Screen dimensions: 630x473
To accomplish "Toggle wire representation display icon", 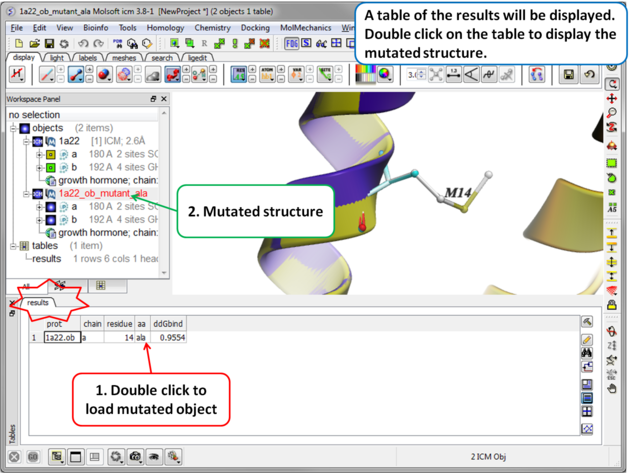I will pos(46,75).
